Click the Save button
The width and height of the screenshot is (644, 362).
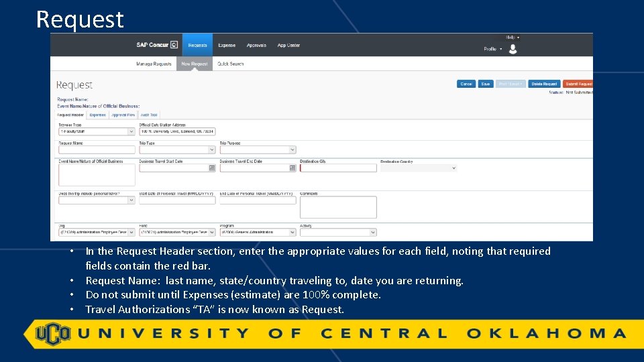(486, 84)
